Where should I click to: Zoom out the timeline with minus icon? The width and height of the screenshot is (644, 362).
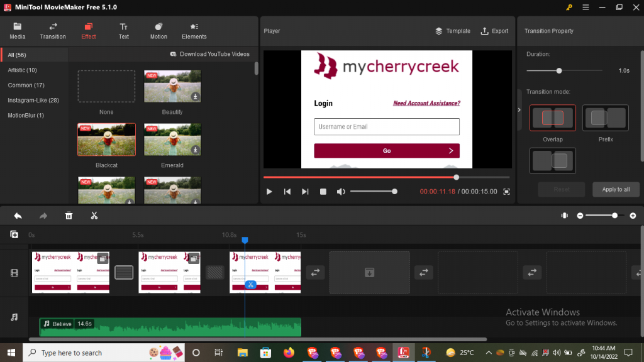coord(580,216)
